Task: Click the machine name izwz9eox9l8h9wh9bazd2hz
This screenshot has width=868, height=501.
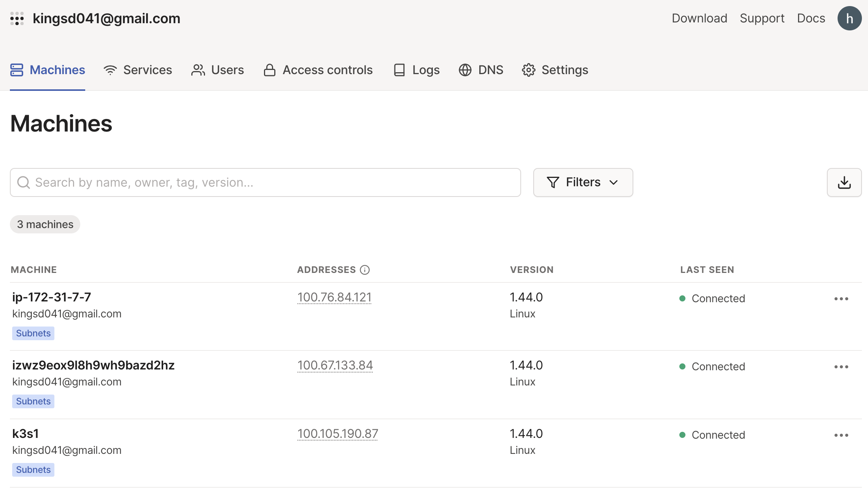Action: pos(93,365)
